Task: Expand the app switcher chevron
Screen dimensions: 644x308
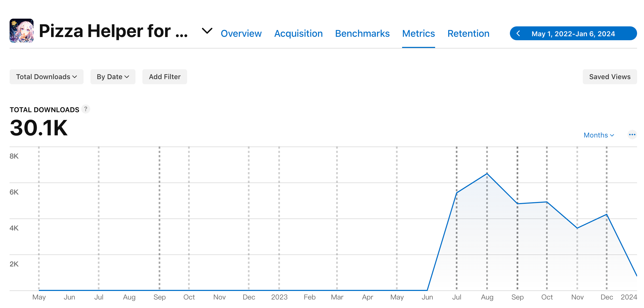Action: 207,31
